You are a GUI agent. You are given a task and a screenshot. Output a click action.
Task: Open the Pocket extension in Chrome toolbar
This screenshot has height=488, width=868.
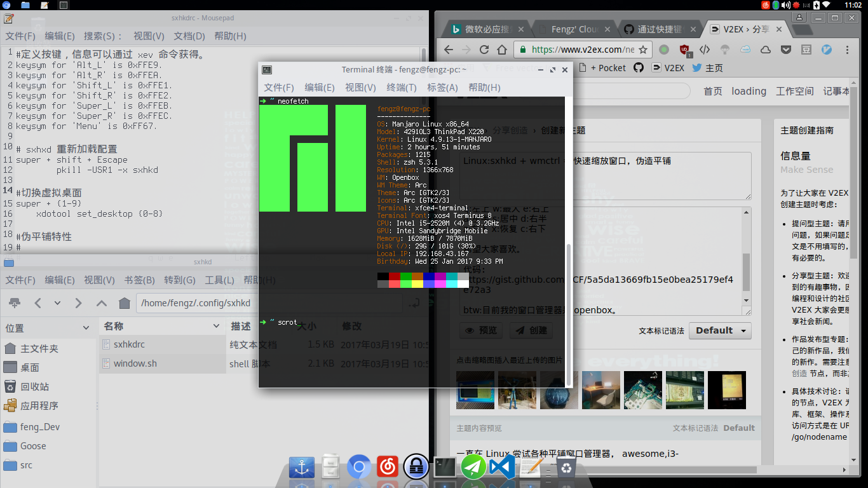pyautogui.click(x=785, y=50)
